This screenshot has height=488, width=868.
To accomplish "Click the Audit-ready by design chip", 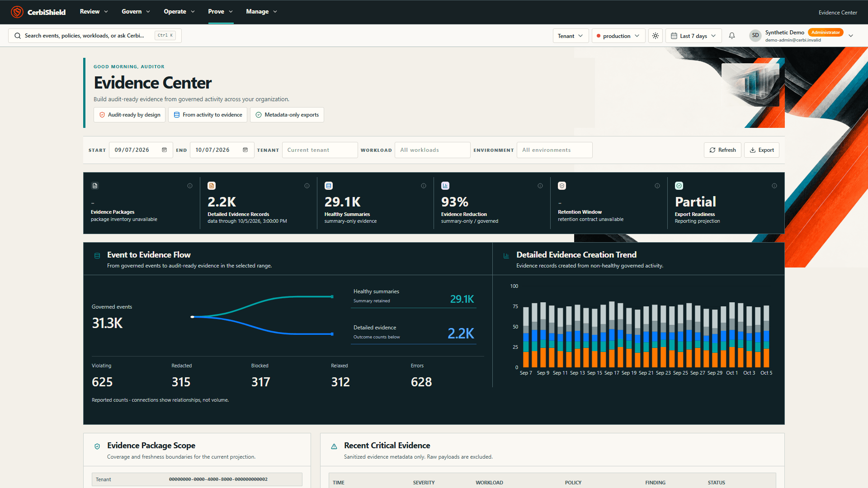I will tap(130, 115).
